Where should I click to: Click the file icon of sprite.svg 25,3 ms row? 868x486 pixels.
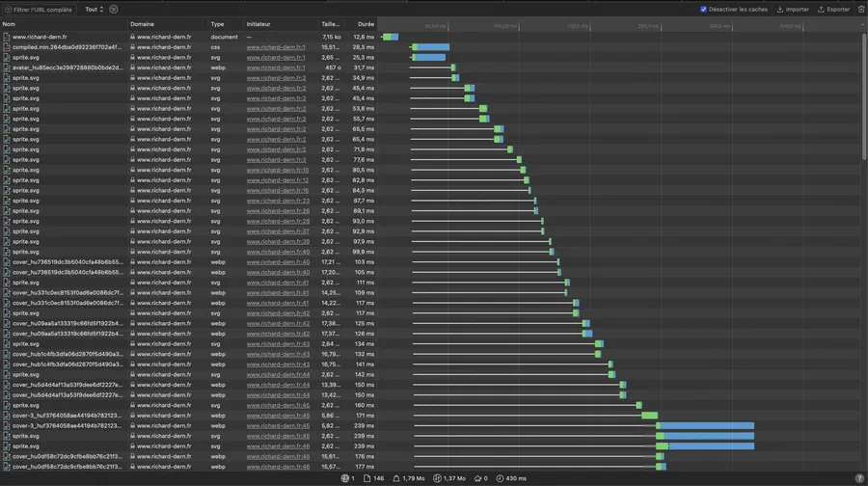point(7,58)
